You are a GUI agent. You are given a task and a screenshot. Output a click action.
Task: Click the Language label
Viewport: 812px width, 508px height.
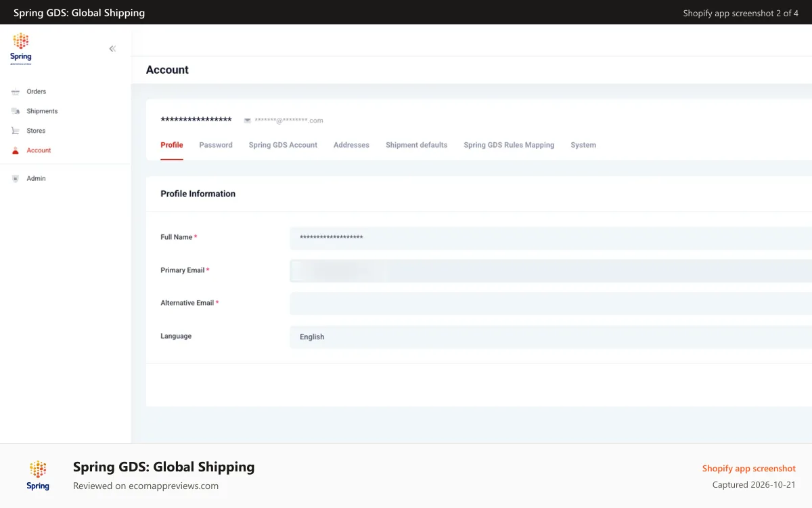(x=176, y=336)
